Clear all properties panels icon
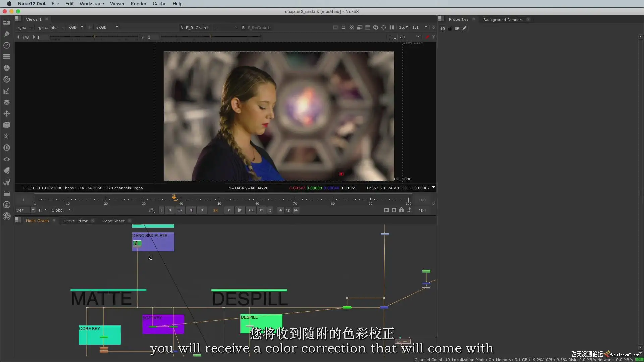 click(457, 29)
